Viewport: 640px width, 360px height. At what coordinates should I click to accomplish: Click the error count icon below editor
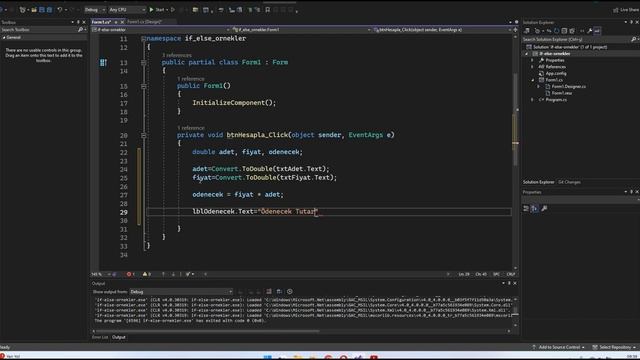(x=129, y=274)
